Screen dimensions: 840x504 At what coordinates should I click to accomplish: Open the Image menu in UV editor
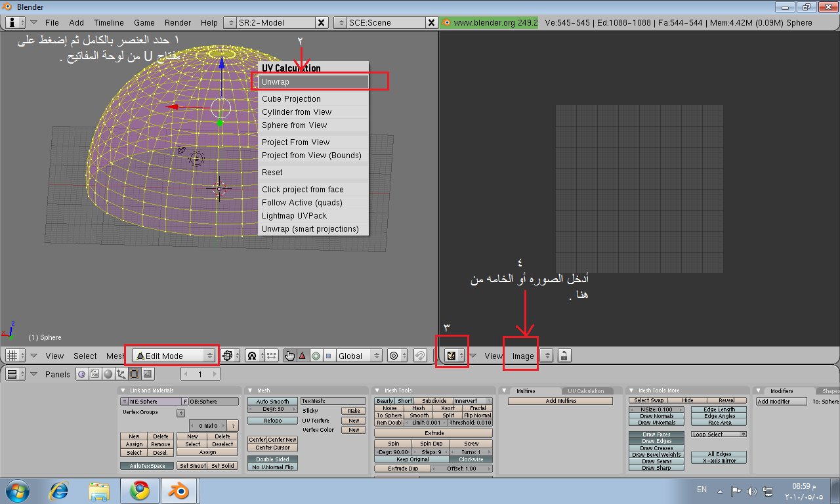(523, 356)
